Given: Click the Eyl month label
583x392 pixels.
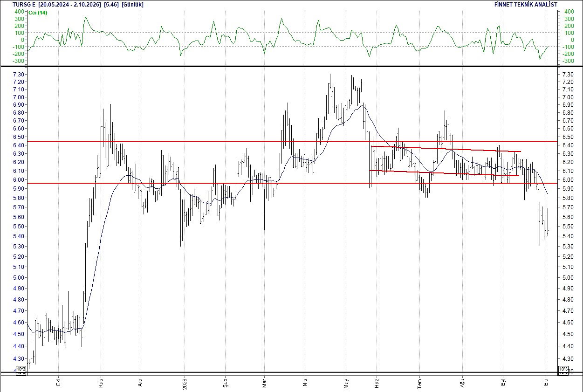Looking at the screenshot, I should (x=503, y=382).
